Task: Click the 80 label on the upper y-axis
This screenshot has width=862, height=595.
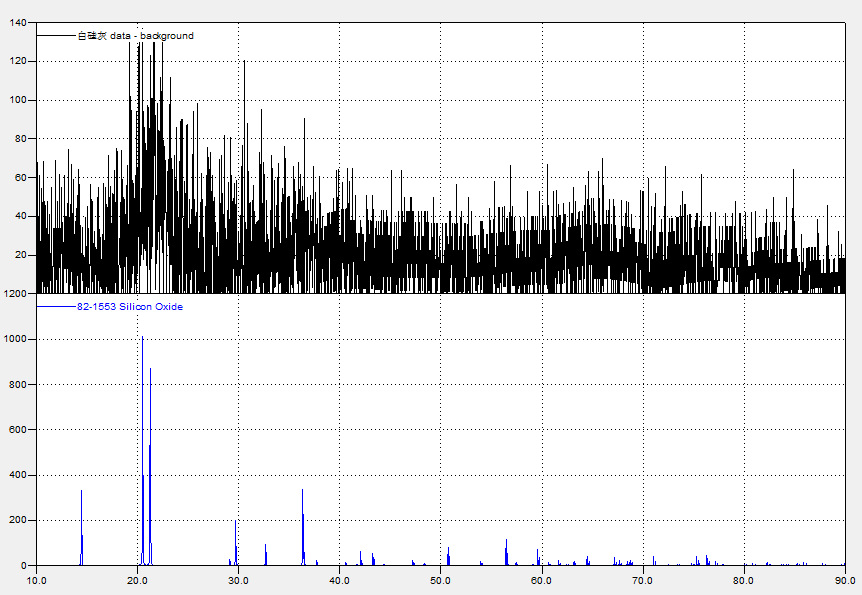Action: click(21, 139)
